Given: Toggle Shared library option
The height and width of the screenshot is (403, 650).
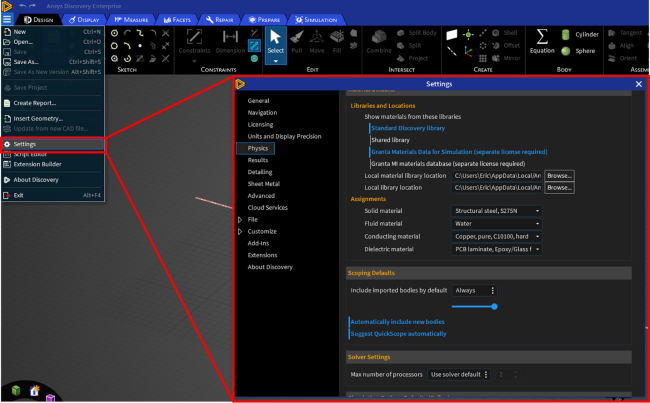Looking at the screenshot, I should tap(390, 140).
